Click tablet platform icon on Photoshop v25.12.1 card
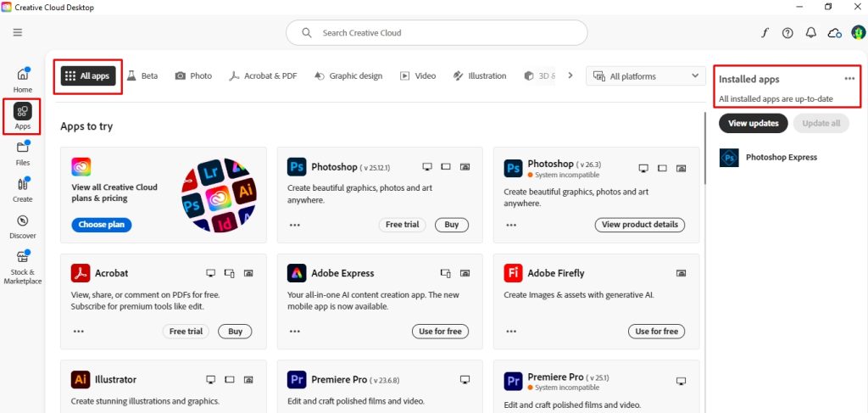This screenshot has width=868, height=413. 446,166
